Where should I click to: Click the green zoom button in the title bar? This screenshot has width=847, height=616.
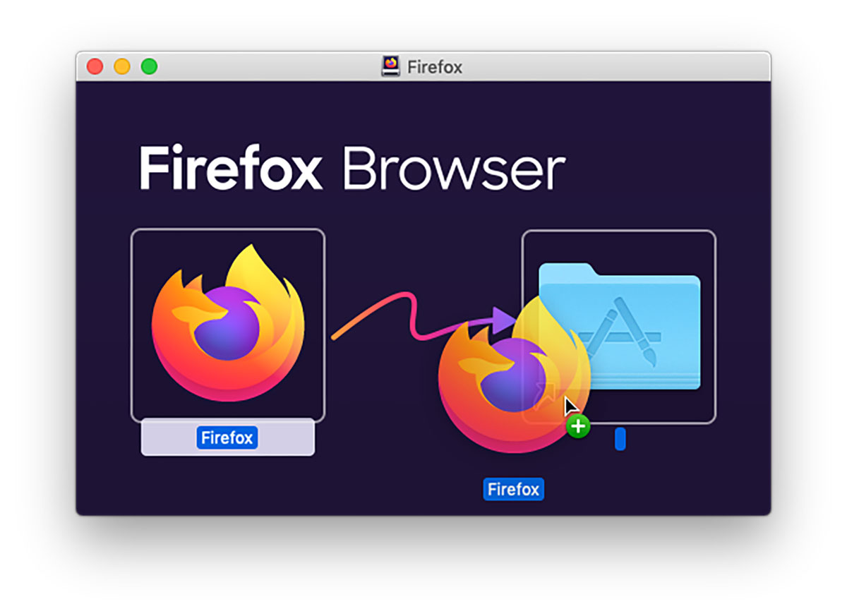[149, 66]
